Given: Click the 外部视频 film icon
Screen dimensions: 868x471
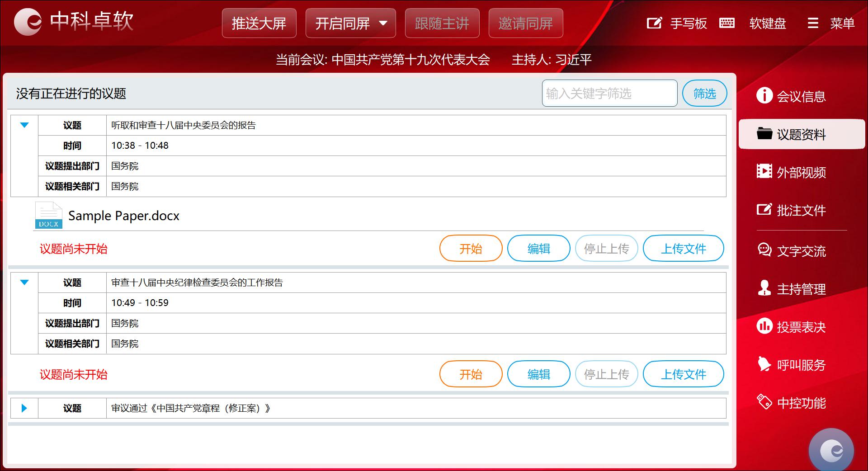Looking at the screenshot, I should pos(764,171).
